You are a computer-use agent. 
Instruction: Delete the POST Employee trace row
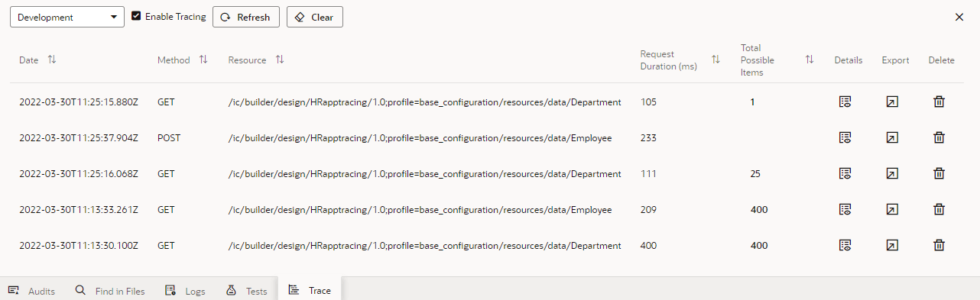click(939, 137)
